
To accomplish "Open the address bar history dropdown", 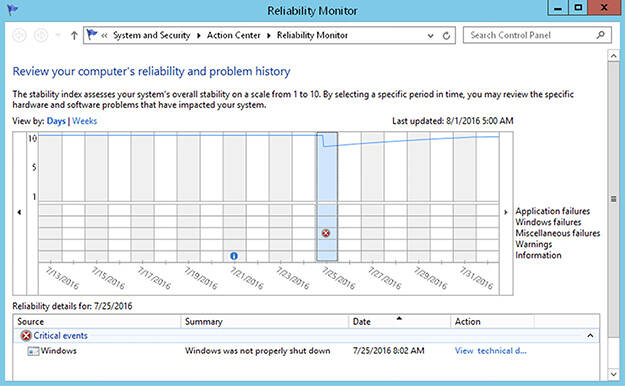I will 430,36.
